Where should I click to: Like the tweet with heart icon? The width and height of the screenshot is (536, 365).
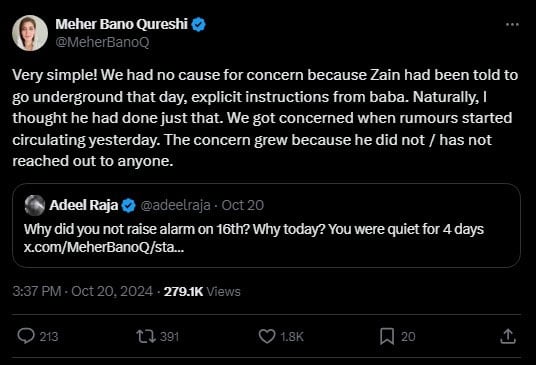point(267,336)
